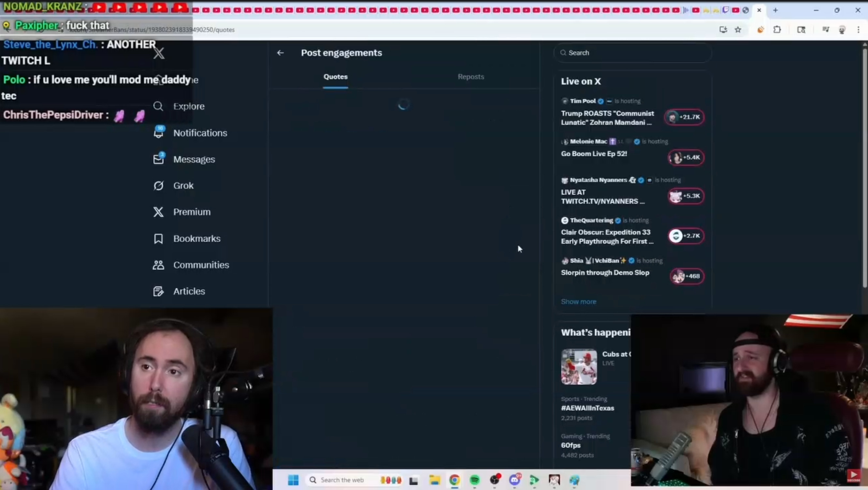Open Clair Obscur: Expedition 33 stream

point(607,236)
